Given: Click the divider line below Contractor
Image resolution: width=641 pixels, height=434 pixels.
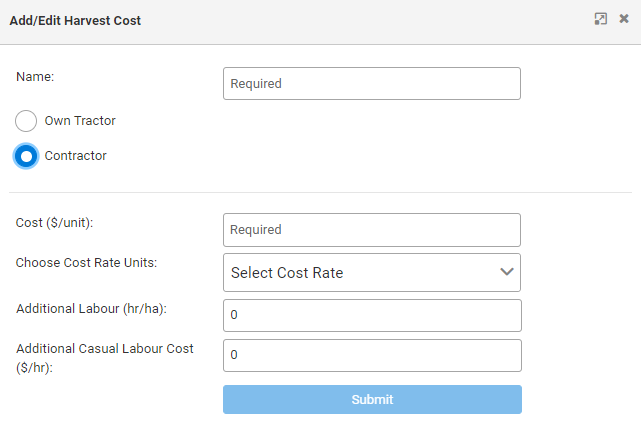Looking at the screenshot, I should 320,192.
